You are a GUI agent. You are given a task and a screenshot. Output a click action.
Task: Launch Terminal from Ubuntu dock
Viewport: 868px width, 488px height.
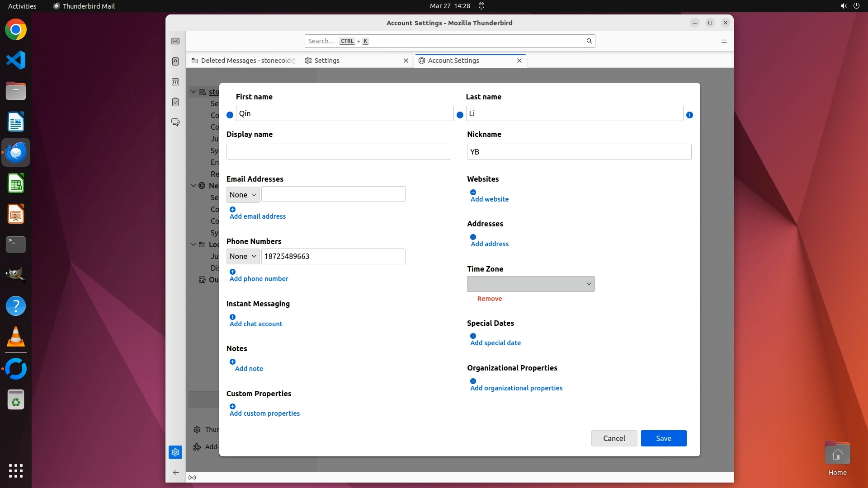click(x=16, y=244)
